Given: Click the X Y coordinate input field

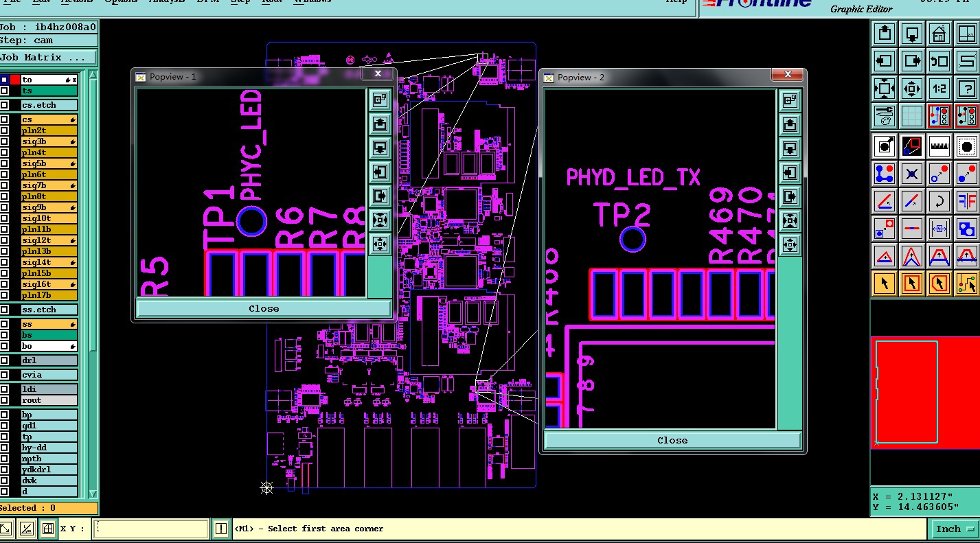Looking at the screenshot, I should (151, 529).
